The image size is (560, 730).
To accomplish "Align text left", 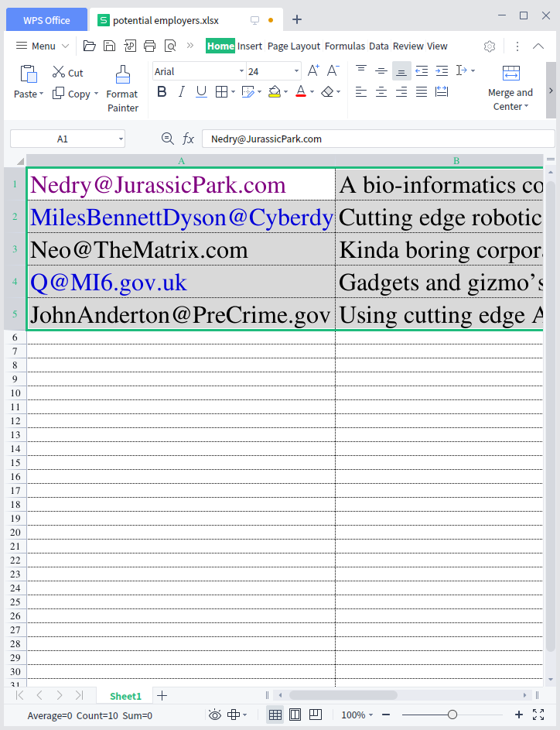I will [361, 91].
